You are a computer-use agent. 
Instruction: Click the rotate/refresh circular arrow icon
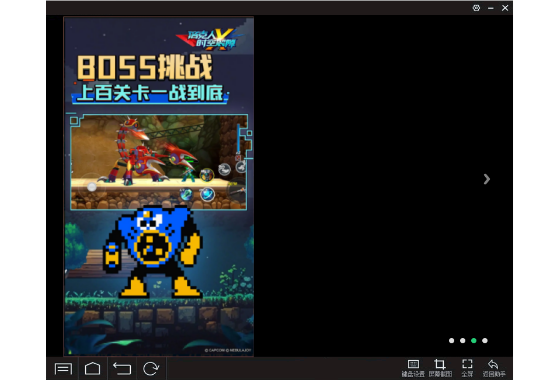pos(151,368)
